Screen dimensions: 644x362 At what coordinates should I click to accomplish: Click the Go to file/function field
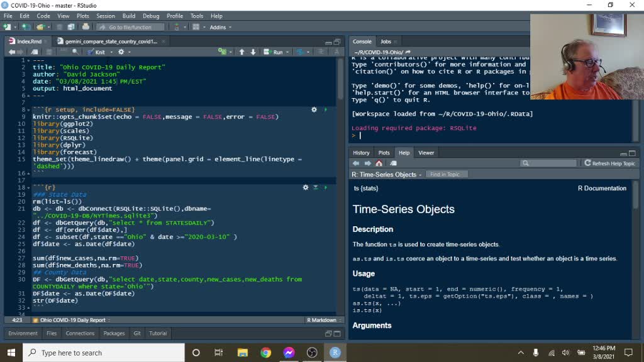[131, 27]
